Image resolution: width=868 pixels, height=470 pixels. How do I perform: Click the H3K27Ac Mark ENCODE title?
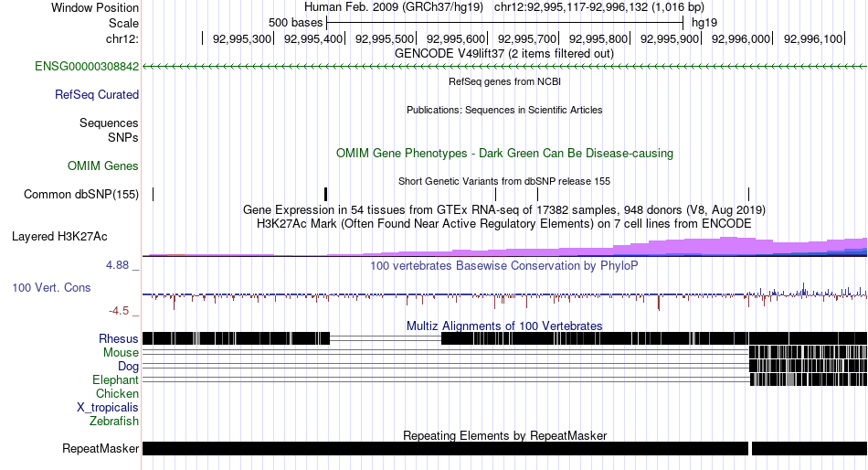504,224
